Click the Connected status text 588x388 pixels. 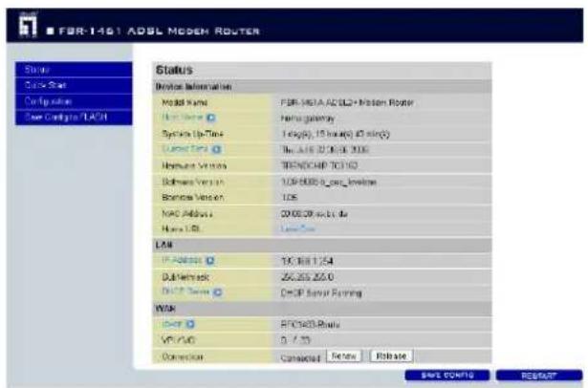pos(300,358)
